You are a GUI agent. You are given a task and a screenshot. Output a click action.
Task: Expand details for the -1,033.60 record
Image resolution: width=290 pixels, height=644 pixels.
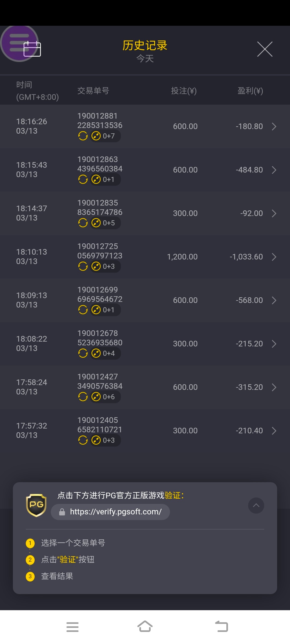274,257
